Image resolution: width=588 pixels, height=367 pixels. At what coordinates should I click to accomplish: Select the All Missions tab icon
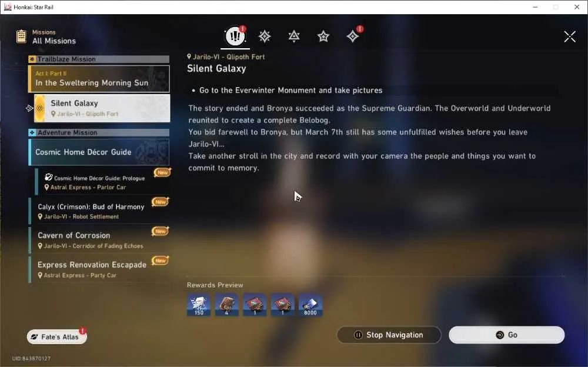235,36
